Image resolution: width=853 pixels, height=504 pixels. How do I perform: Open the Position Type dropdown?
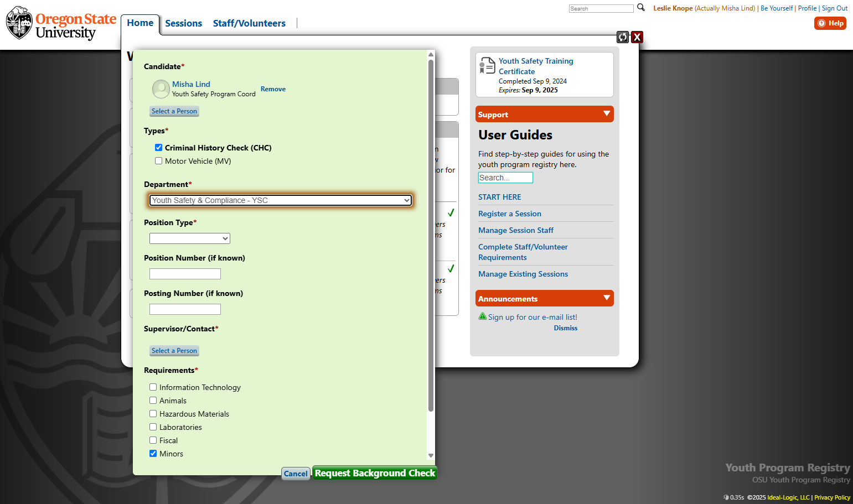(190, 238)
